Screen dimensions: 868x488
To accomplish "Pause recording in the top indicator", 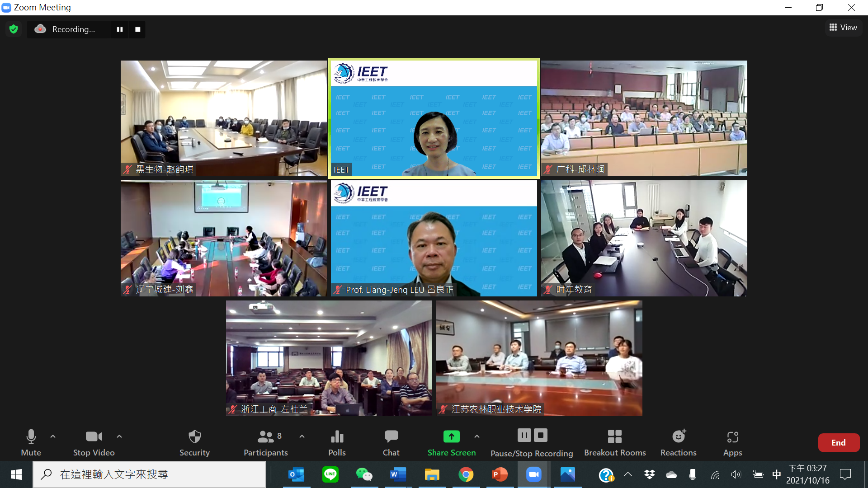I will (120, 29).
